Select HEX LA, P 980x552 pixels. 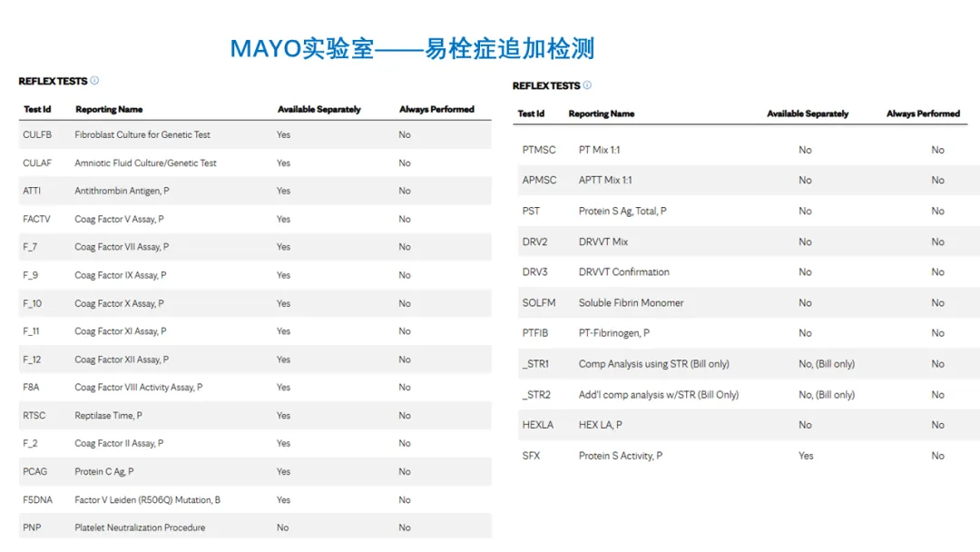600,425
